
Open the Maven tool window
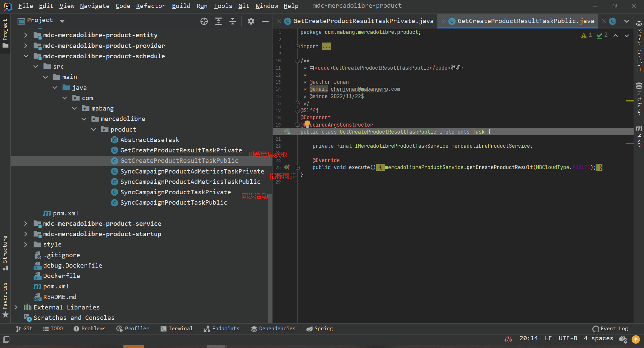coord(639,137)
